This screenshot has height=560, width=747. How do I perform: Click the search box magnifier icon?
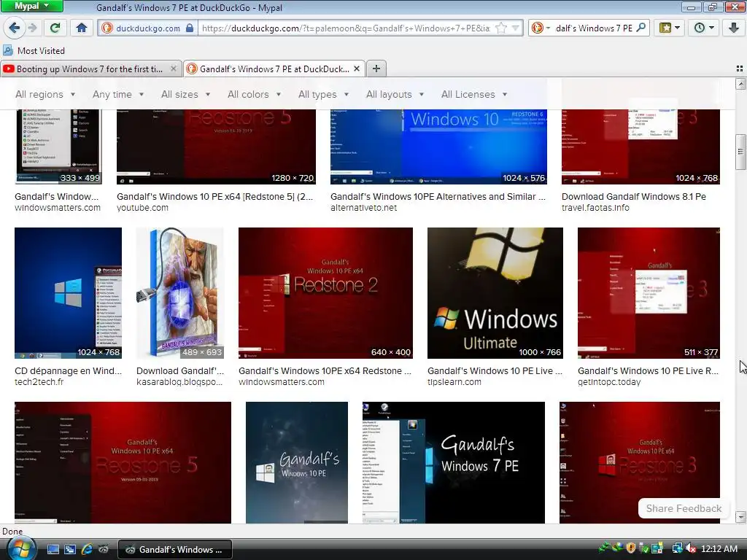[x=641, y=28]
